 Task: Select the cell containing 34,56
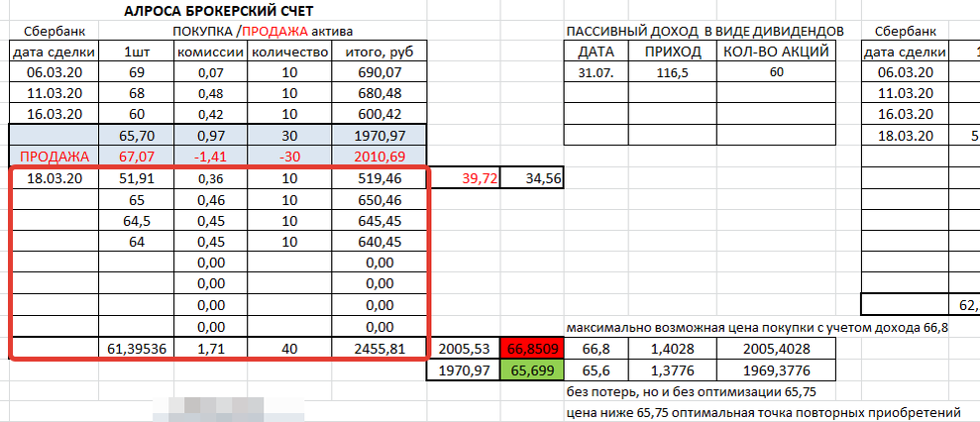(532, 178)
